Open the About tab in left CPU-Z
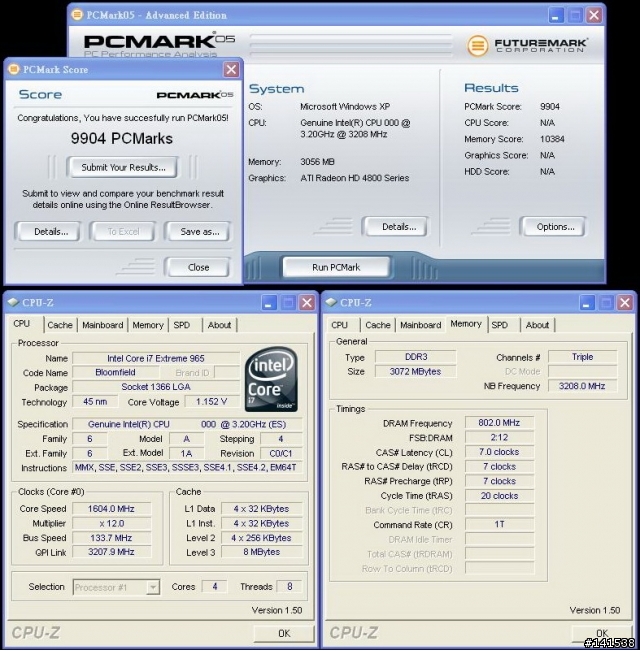Image resolution: width=640 pixels, height=651 pixels. 219,325
